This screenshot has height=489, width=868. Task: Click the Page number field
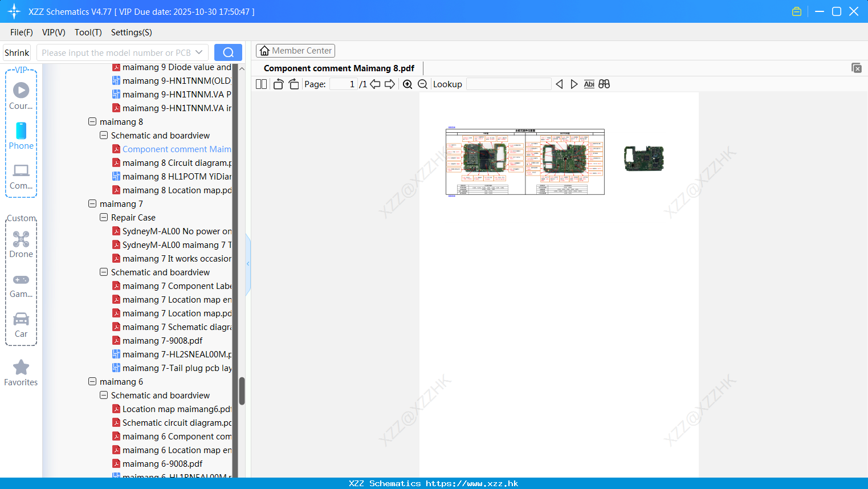pyautogui.click(x=343, y=84)
